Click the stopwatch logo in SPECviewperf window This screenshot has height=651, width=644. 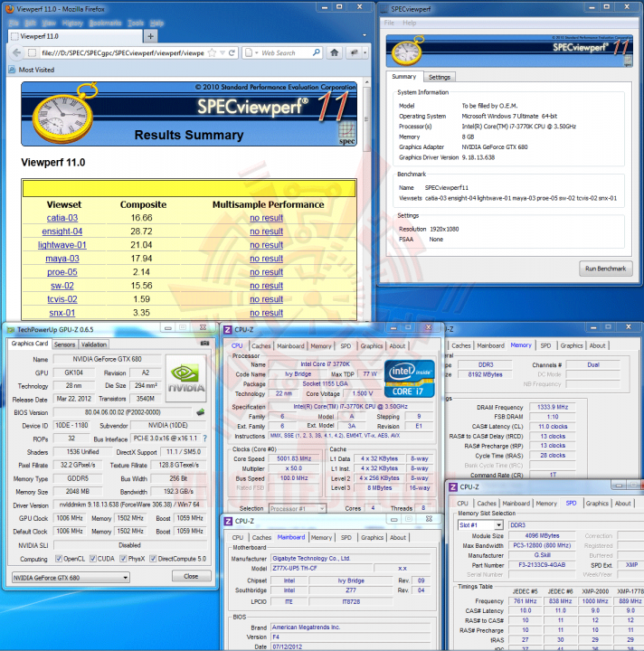pos(407,51)
